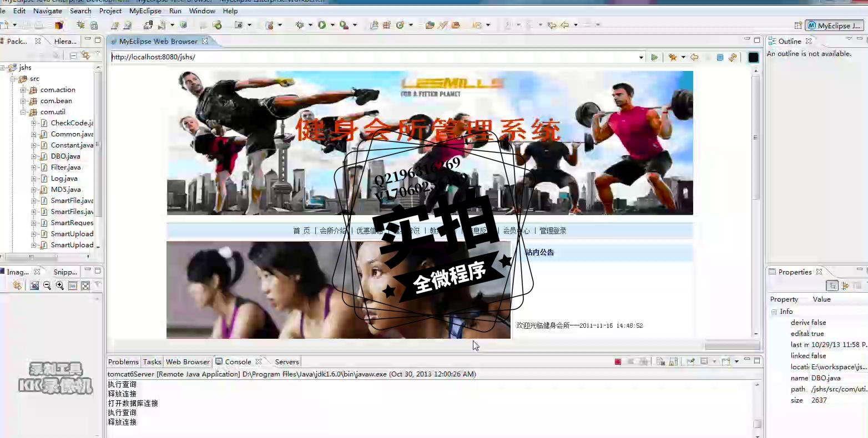The height and width of the screenshot is (438, 868).
Task: Click the Go arrow beside the URL bar
Action: coord(654,57)
